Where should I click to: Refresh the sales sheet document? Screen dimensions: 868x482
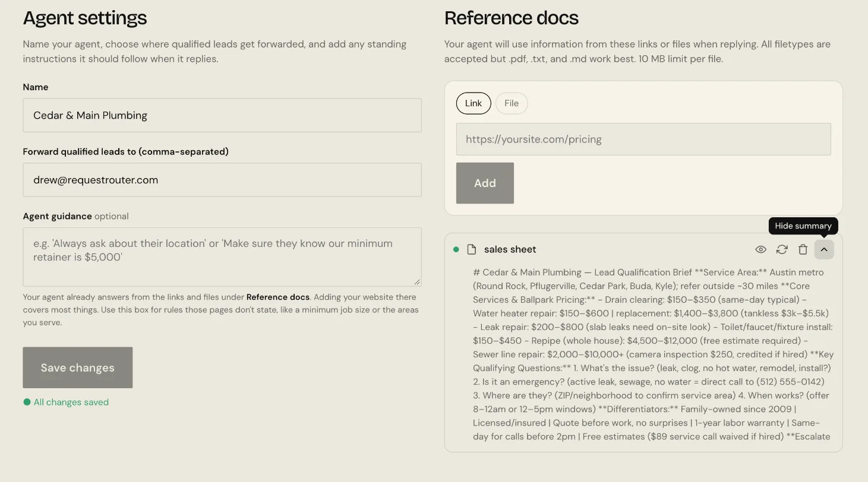click(782, 250)
